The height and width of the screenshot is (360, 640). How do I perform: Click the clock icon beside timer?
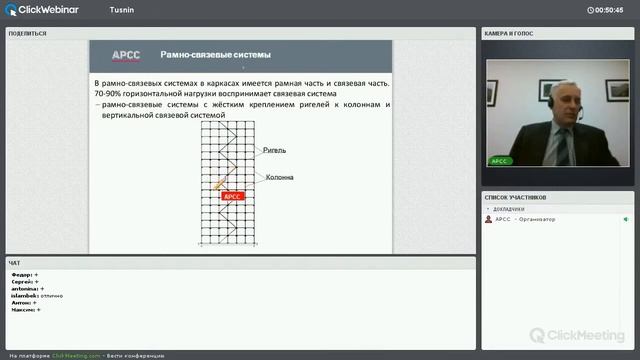[x=590, y=10]
